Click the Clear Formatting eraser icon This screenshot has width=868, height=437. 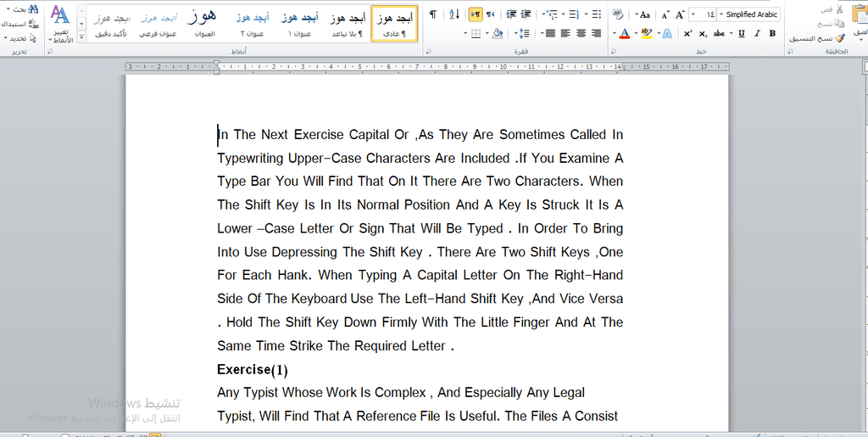(618, 14)
